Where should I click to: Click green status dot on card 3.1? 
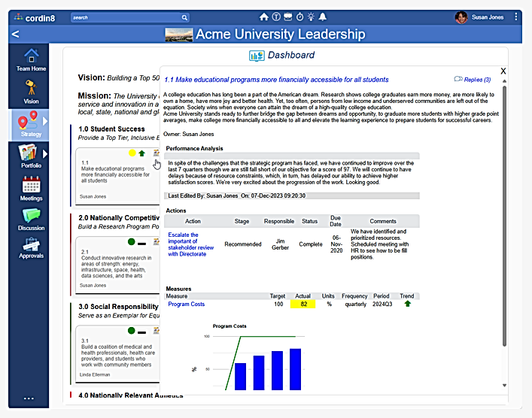click(131, 331)
